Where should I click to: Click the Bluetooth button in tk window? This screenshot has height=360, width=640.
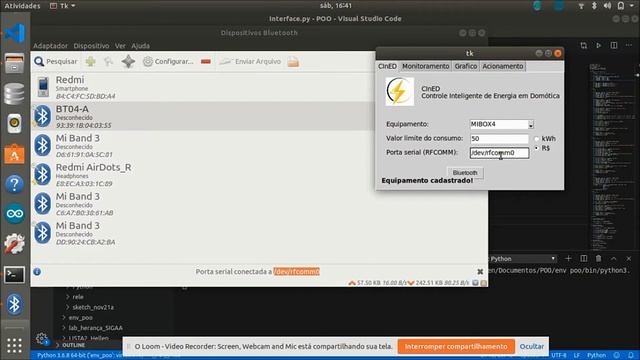pos(465,173)
